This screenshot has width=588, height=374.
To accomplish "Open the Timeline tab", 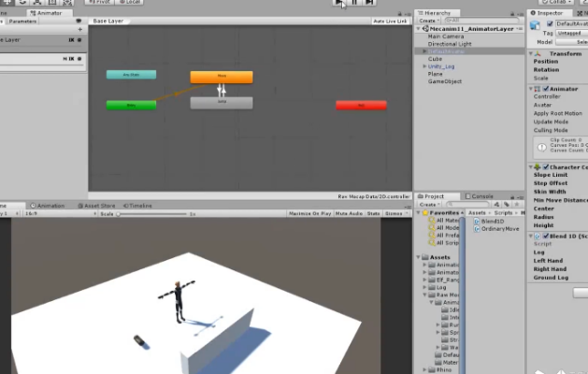I will [x=137, y=206].
